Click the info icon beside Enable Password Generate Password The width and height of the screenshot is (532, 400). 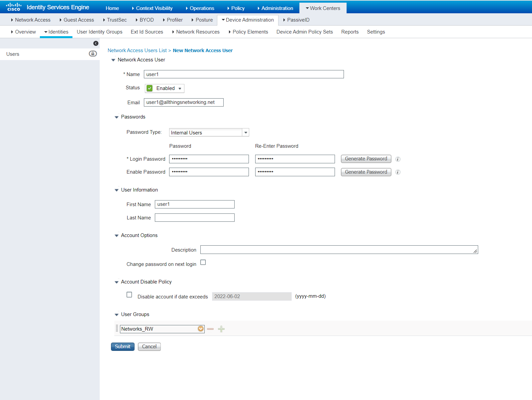pyautogui.click(x=398, y=172)
